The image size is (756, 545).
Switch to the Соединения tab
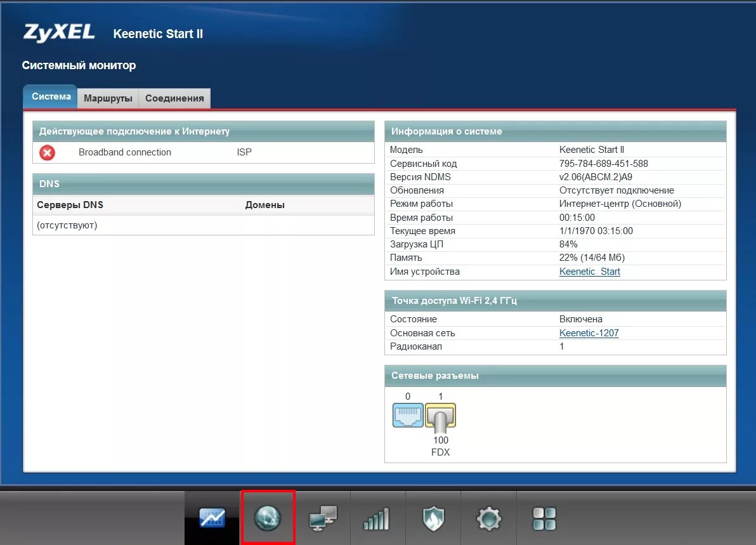(174, 98)
